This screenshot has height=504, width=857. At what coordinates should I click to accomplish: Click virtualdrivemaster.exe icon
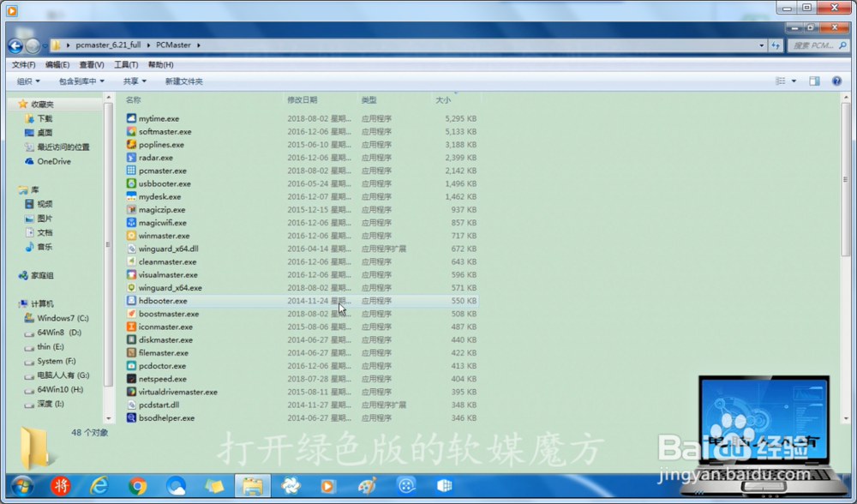pos(131,392)
